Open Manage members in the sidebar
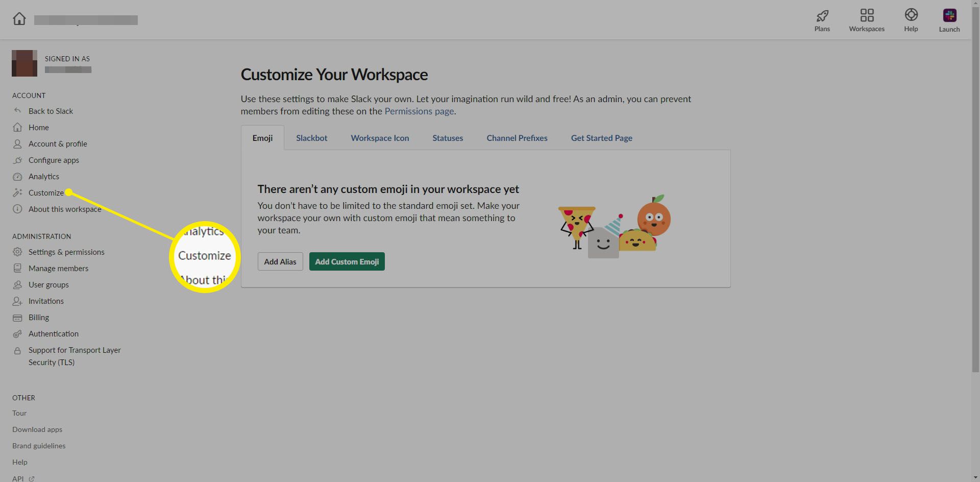The width and height of the screenshot is (980, 482). click(x=58, y=269)
